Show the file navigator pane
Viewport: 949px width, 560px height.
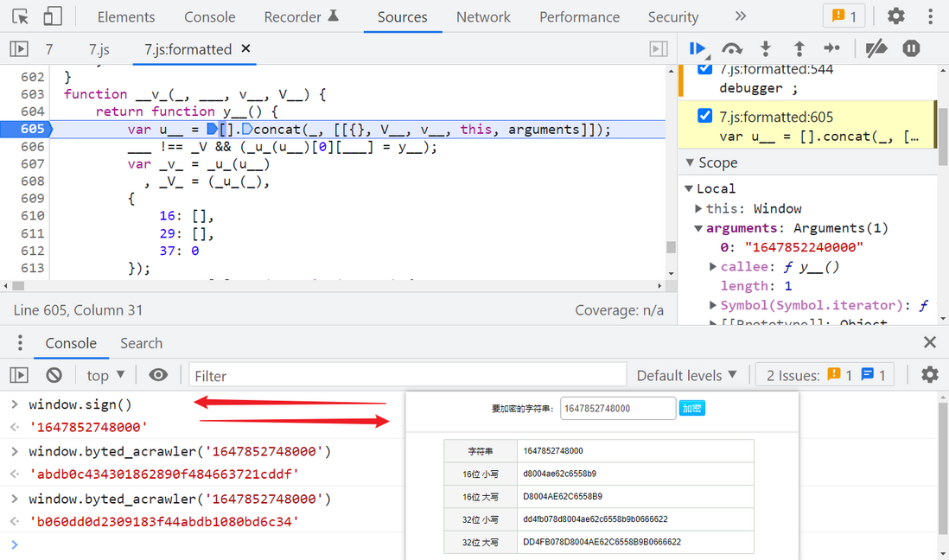(x=19, y=48)
